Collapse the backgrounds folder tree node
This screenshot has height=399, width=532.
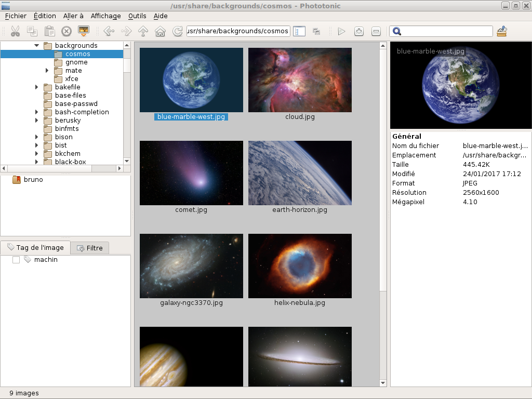[x=37, y=46]
